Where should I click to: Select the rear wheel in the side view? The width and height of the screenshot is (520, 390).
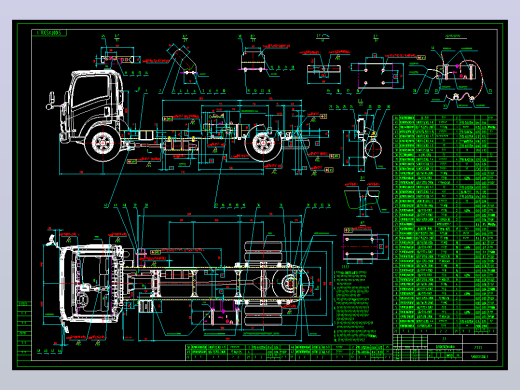pyautogui.click(x=263, y=144)
